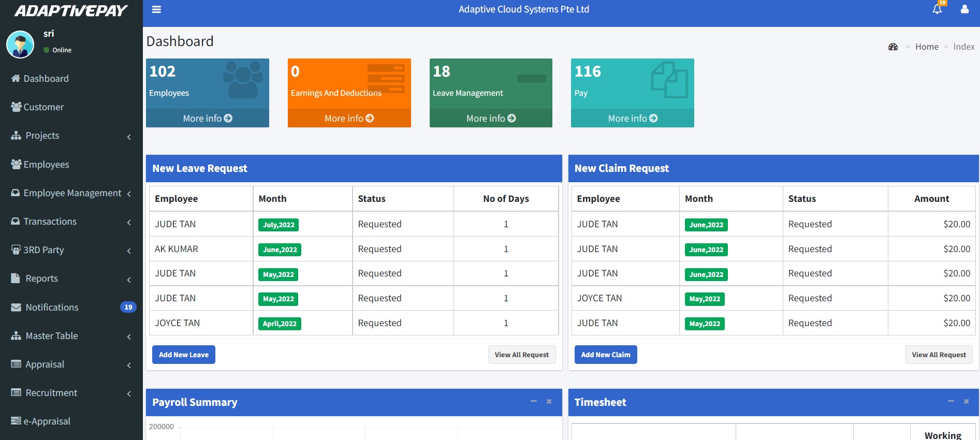Click the breadcrumb dashboard gauge icon
Viewport: 980px width, 440px height.
click(x=893, y=47)
